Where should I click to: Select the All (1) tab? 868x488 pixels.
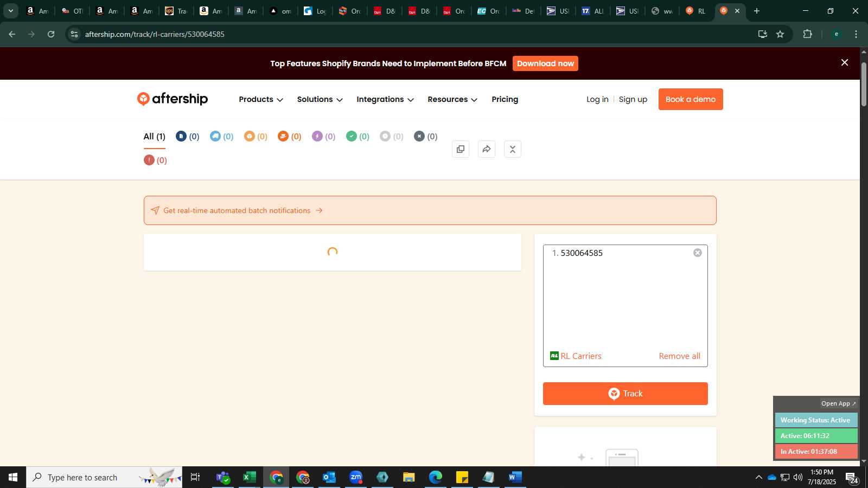[154, 136]
